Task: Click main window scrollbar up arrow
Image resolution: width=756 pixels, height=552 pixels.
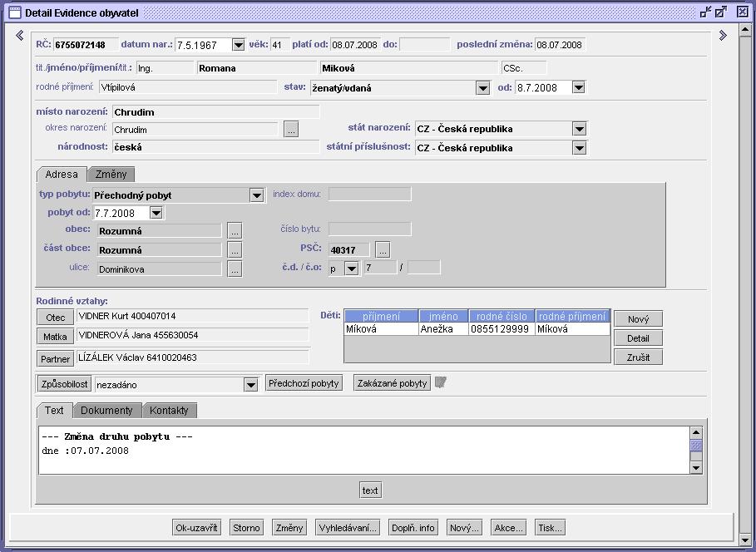Action: [745, 30]
